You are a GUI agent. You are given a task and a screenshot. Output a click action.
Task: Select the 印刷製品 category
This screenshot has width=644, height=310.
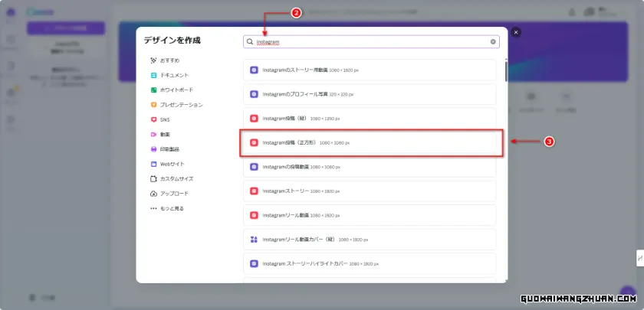[165, 149]
